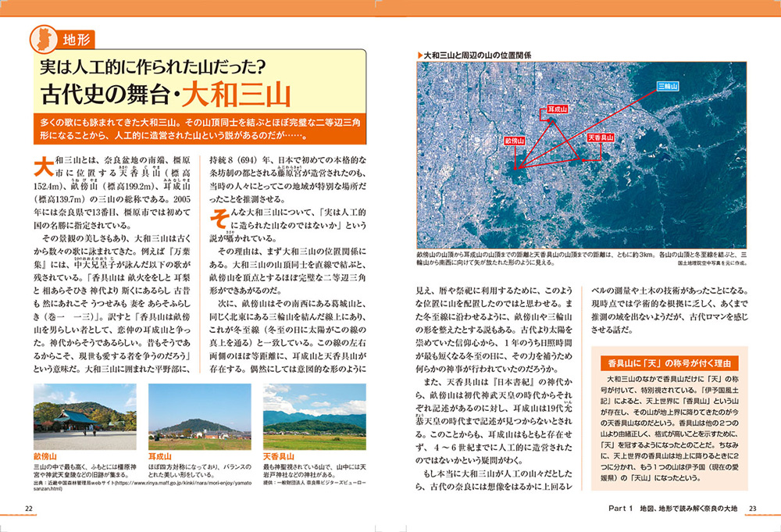Click the paragraph beginning 次に、畝傍山はその南西
Screen dimensions: 781x532
click(287, 336)
